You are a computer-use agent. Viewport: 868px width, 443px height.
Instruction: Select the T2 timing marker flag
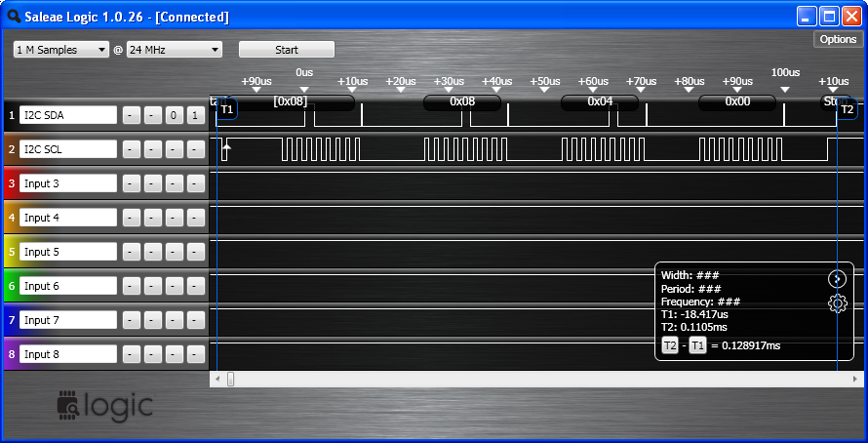847,109
